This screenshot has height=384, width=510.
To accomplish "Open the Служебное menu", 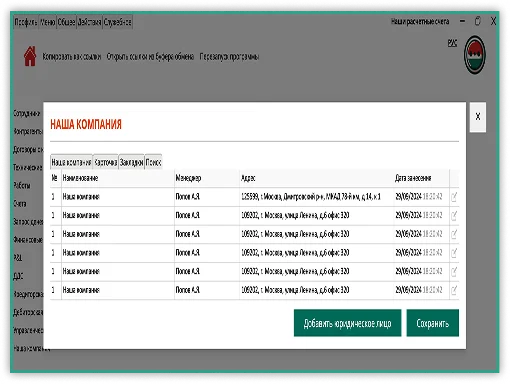I will (x=117, y=22).
